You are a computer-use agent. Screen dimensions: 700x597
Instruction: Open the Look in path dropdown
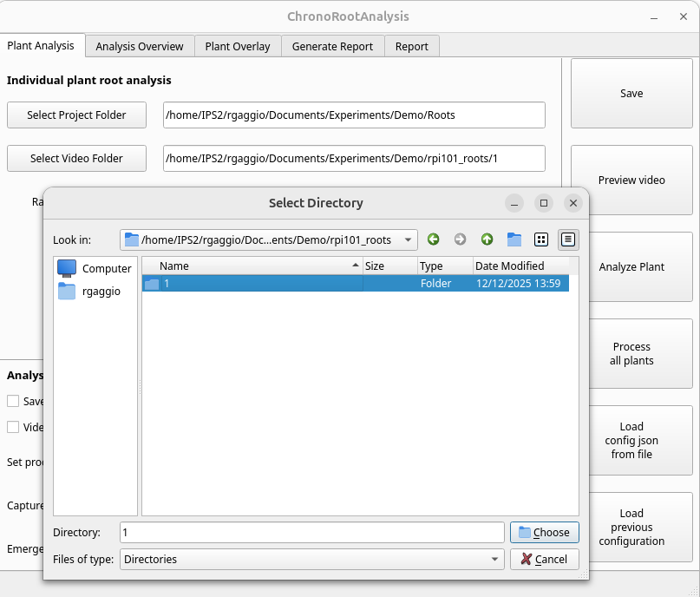click(x=408, y=239)
